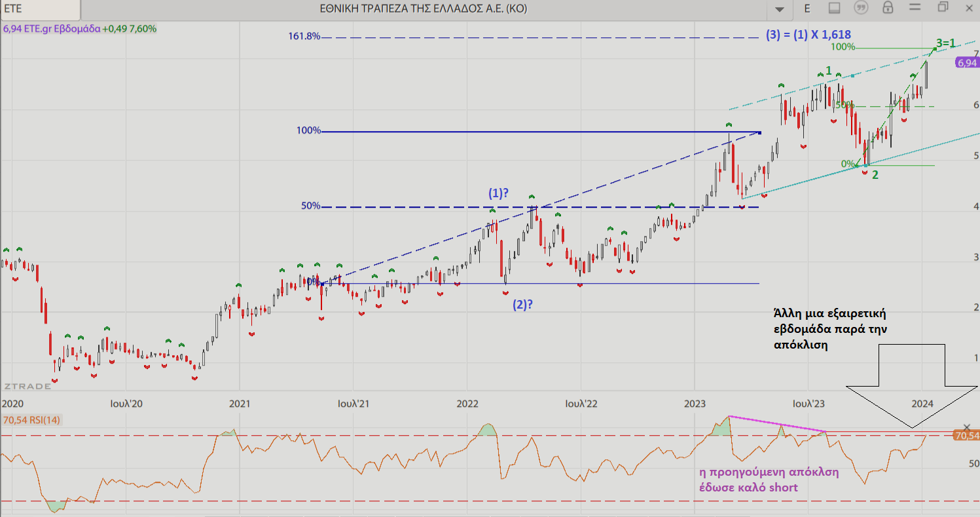Select the Άλλη μια εξαιρετική εβδομάδα note
The image size is (980, 517).
830,329
